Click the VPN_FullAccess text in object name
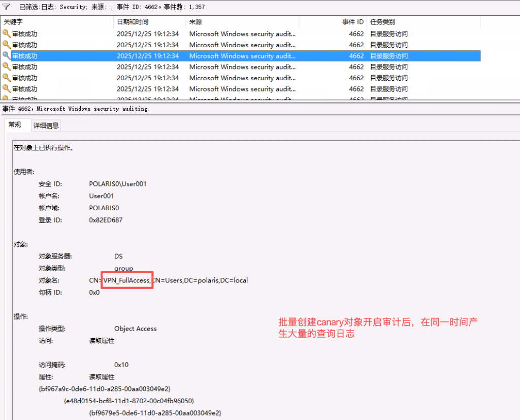 tap(127, 280)
